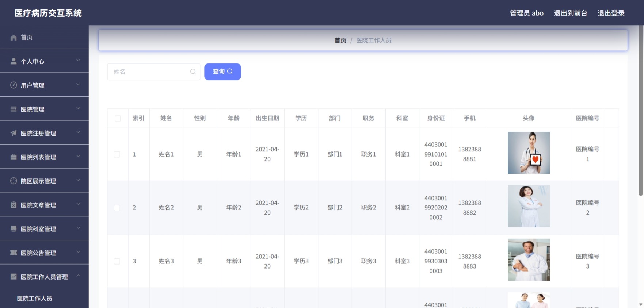Toggle the select-all checkbox in table header
The height and width of the screenshot is (308, 644).
point(118,118)
